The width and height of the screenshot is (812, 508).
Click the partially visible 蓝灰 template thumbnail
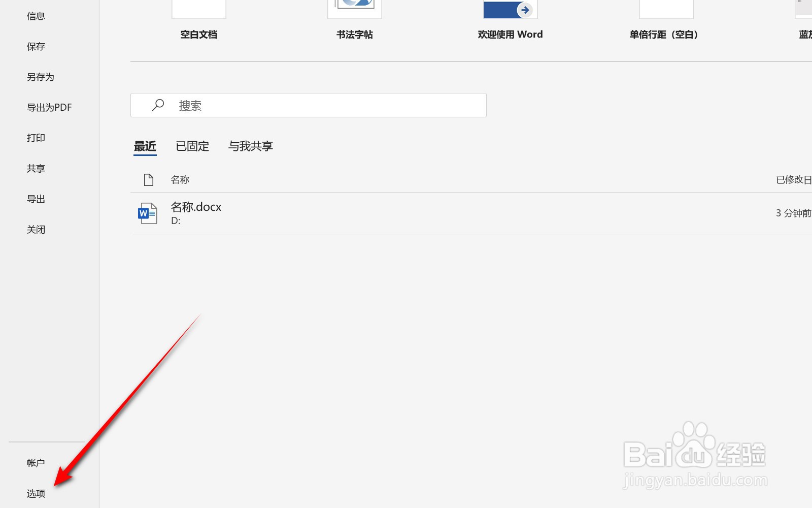(x=804, y=9)
